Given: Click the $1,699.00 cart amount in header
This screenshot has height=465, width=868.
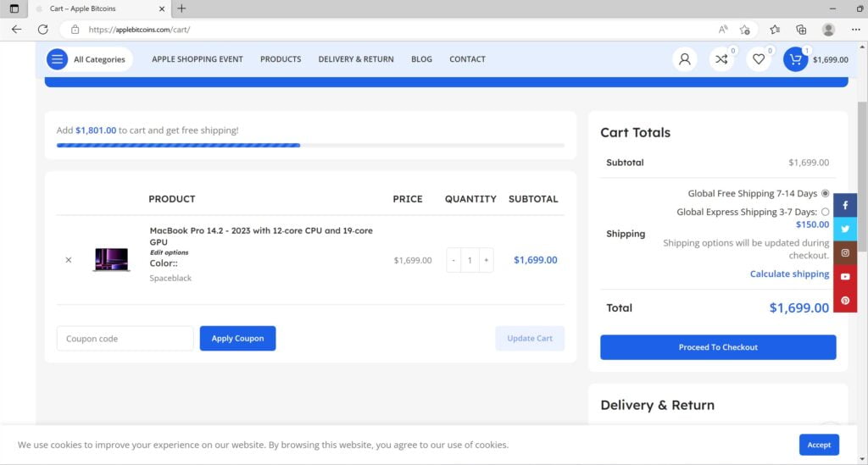Looking at the screenshot, I should pos(831,60).
